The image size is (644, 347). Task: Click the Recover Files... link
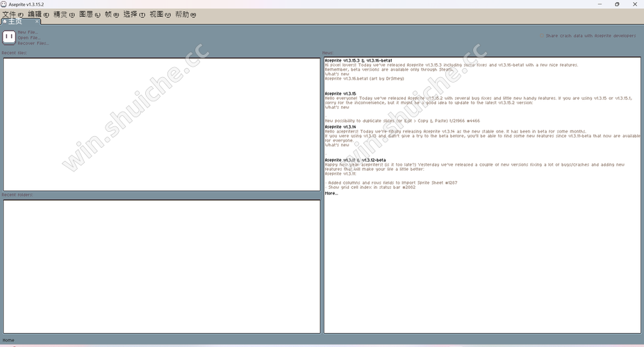click(x=33, y=43)
